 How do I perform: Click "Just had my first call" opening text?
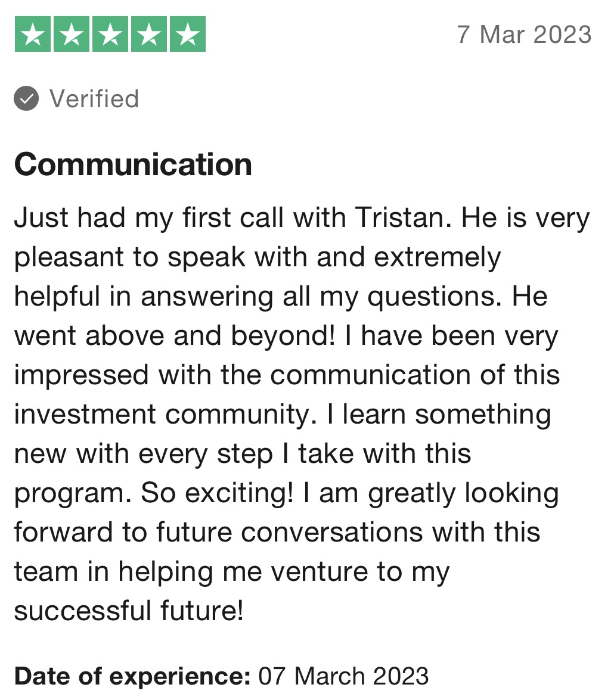136,218
